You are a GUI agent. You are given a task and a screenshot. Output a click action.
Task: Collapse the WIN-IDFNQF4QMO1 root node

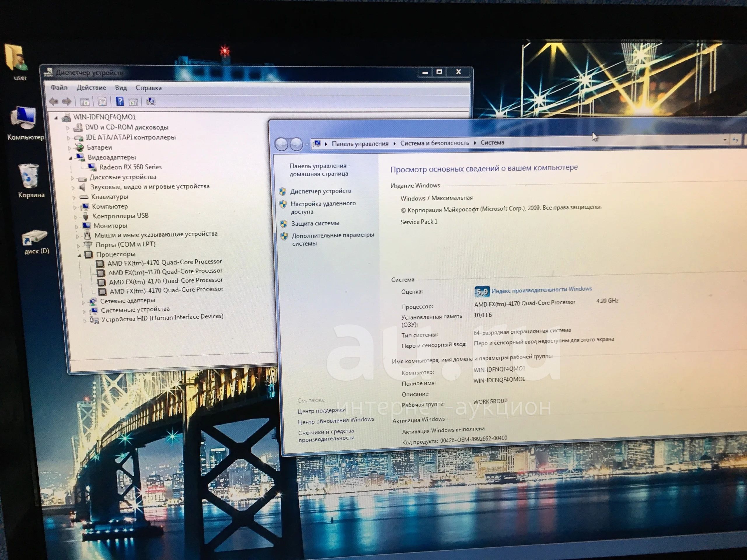click(56, 118)
